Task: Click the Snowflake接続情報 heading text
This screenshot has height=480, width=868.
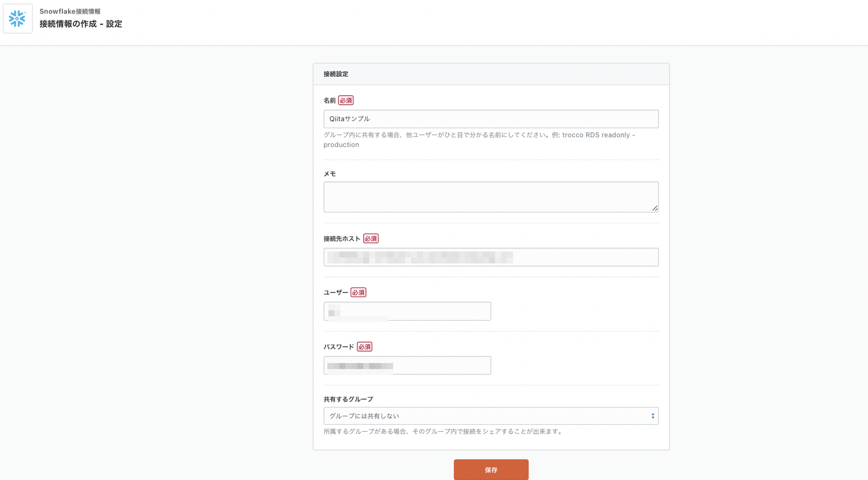Action: click(70, 11)
